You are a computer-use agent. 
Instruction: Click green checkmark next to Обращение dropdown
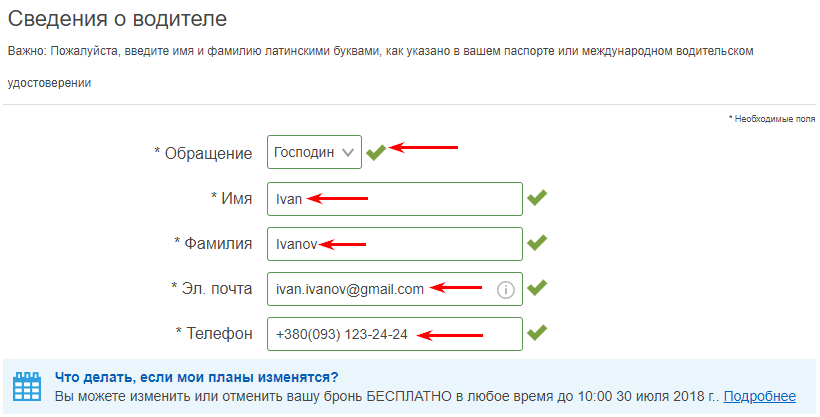tap(375, 152)
